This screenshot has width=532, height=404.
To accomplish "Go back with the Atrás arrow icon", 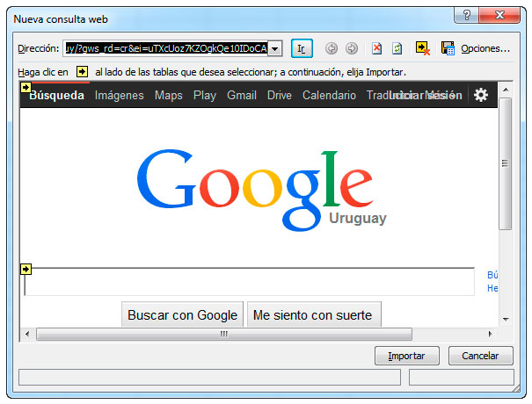I will pos(332,48).
